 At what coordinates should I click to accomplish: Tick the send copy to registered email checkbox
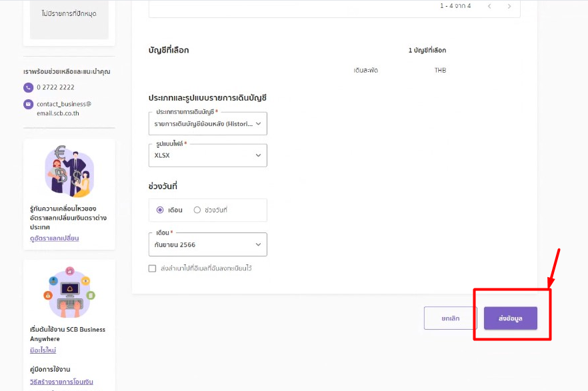pos(152,268)
